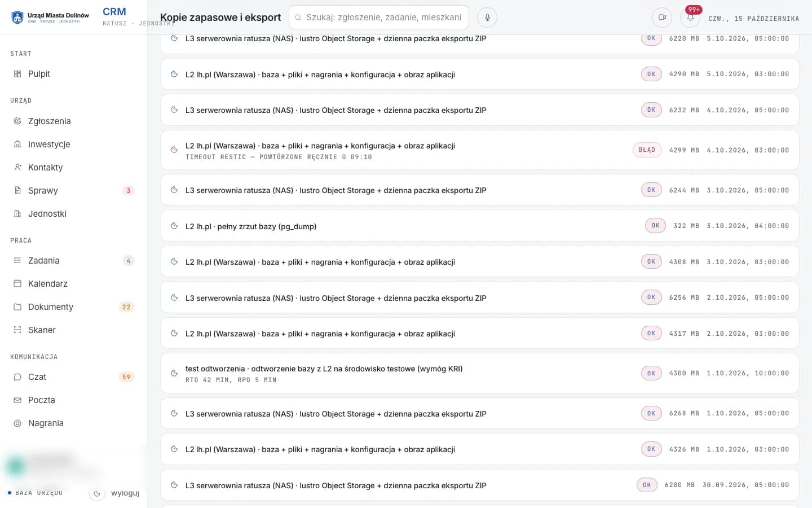Click the Sprawy document icon
The height and width of the screenshot is (508, 812).
(x=17, y=190)
